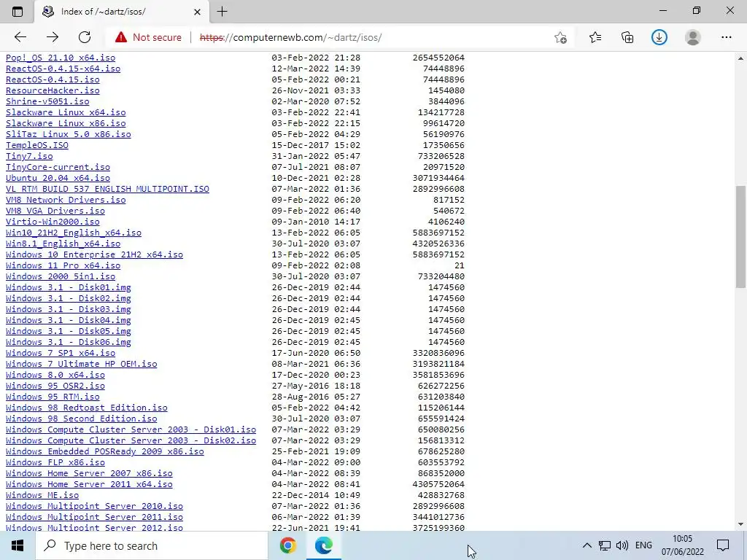This screenshot has width=747, height=560.
Task: Switch to Microsoft Edge in the taskbar
Action: (323, 545)
